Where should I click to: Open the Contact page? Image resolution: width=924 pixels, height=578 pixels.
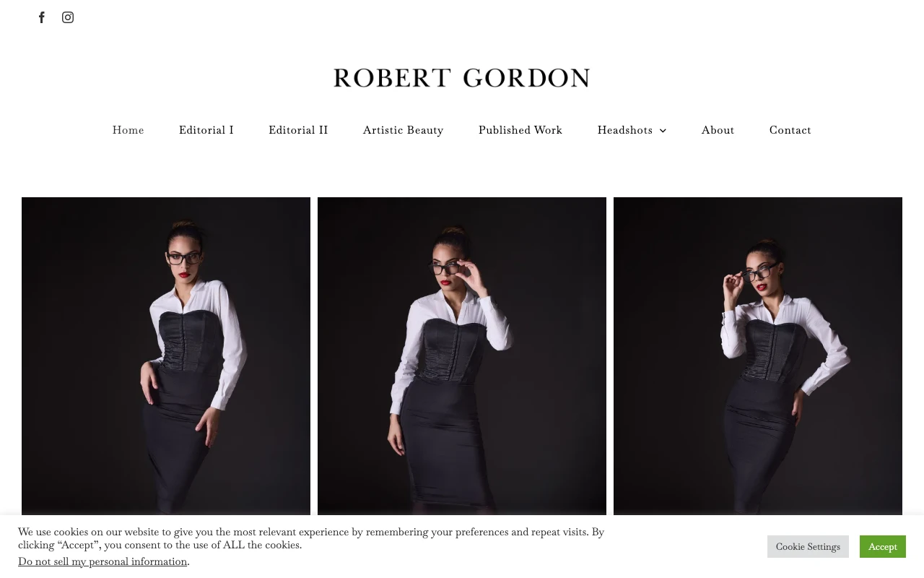[x=790, y=130]
